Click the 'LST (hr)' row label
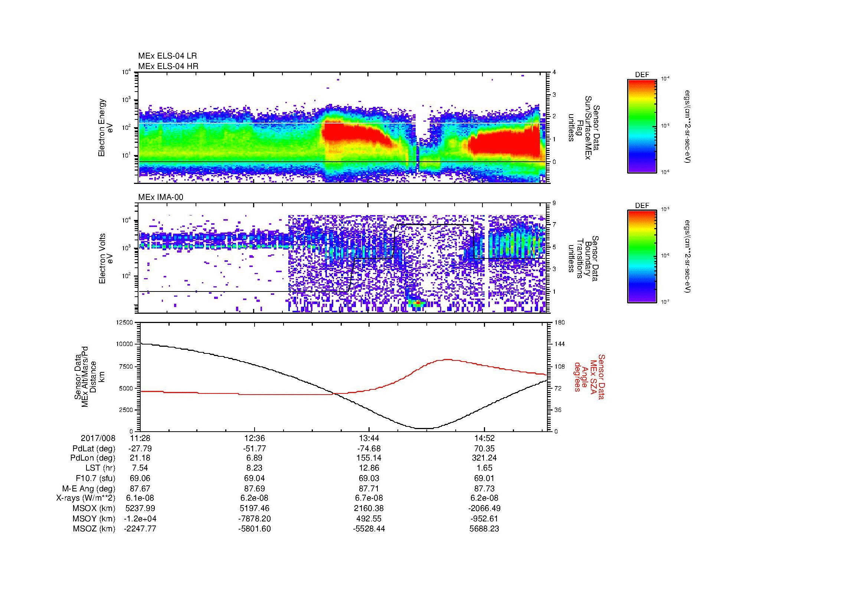 [101, 468]
